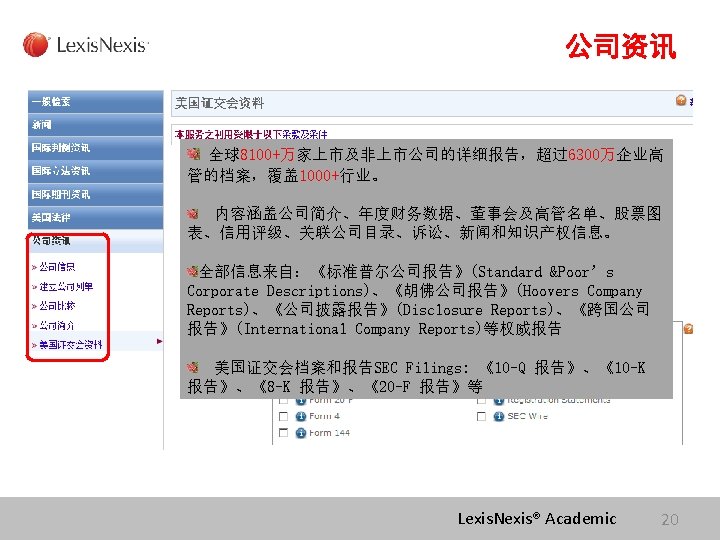Click the info icon next to SEC Wire

pyautogui.click(x=499, y=416)
